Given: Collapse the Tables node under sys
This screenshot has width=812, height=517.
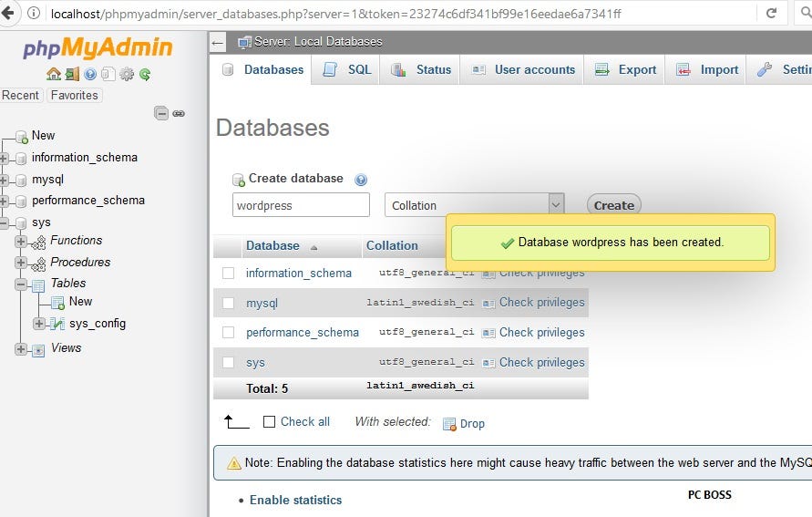Looking at the screenshot, I should (x=21, y=284).
